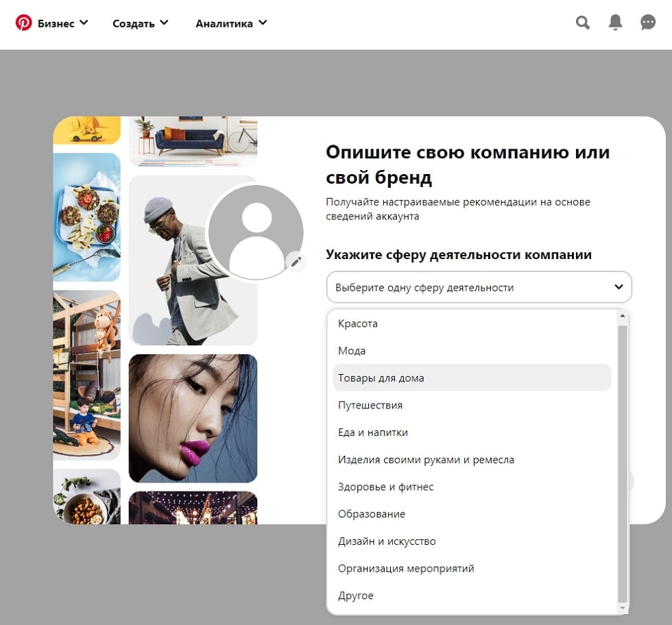Choose Товары для дома option
The height and width of the screenshot is (625, 672).
pyautogui.click(x=472, y=378)
